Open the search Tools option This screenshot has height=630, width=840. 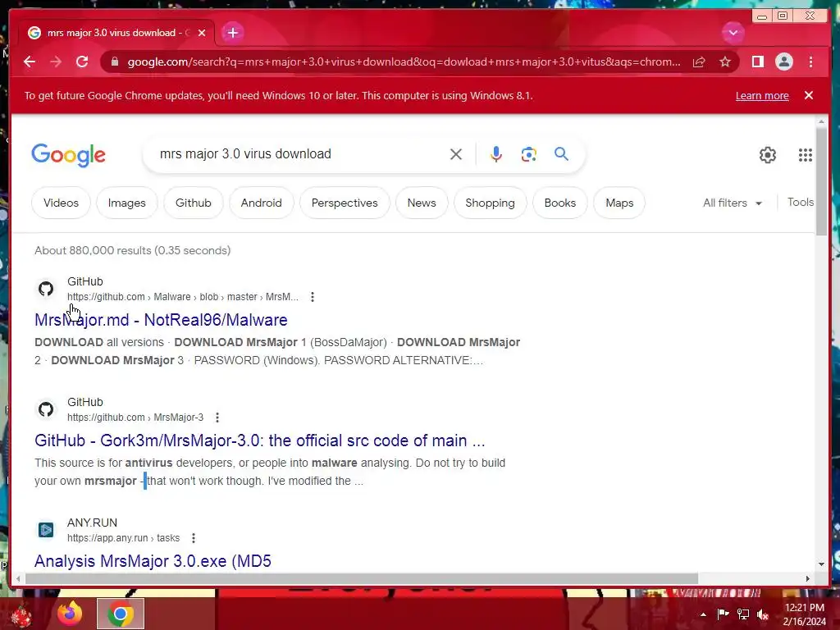pos(801,203)
